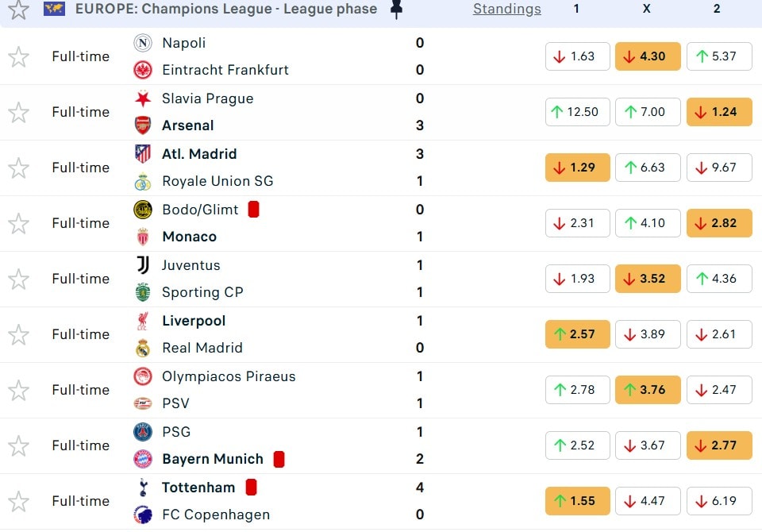Click the pin icon beside league title
Viewport: 762px width, 532px height.
coord(397,10)
